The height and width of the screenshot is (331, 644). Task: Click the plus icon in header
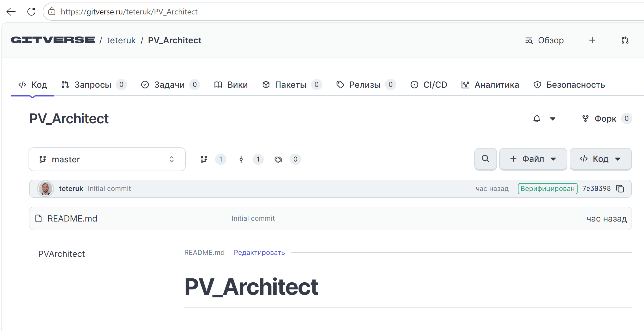coord(592,40)
